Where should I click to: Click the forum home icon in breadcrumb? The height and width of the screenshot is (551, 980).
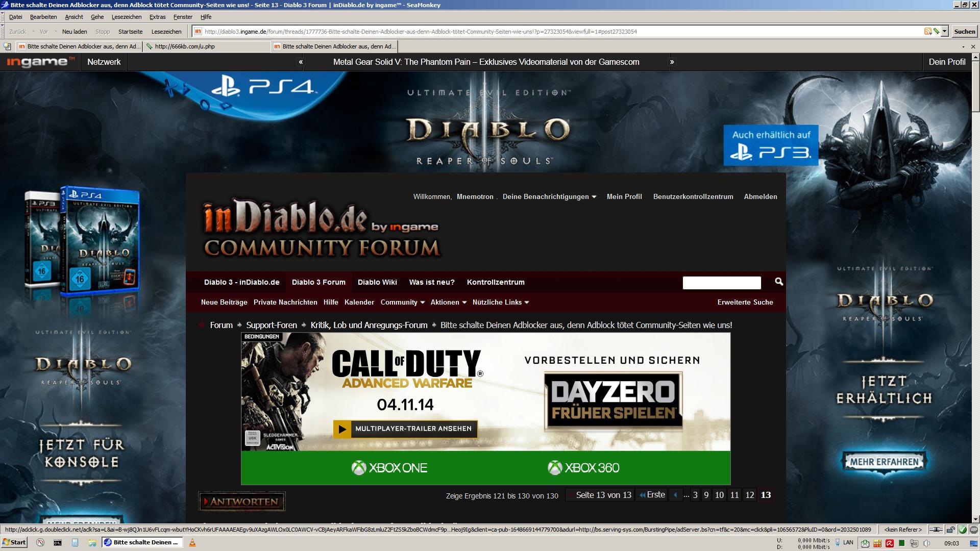click(x=202, y=325)
